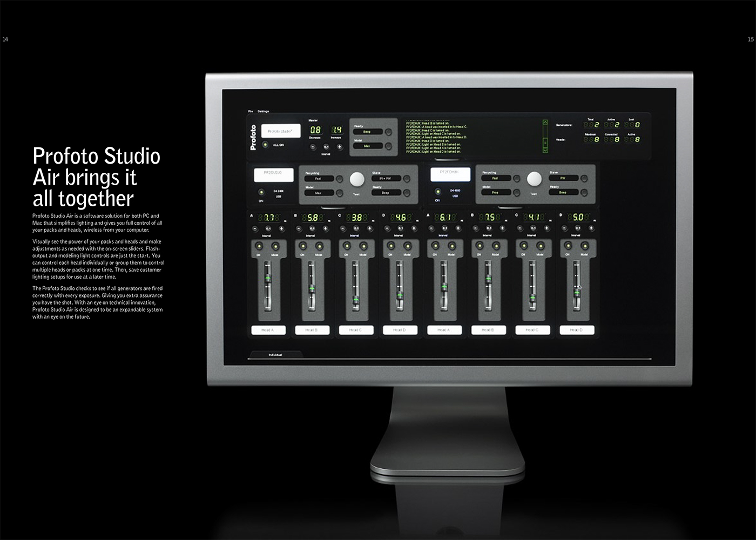
Task: Toggle the ALL ON power indicator
Action: click(x=265, y=145)
